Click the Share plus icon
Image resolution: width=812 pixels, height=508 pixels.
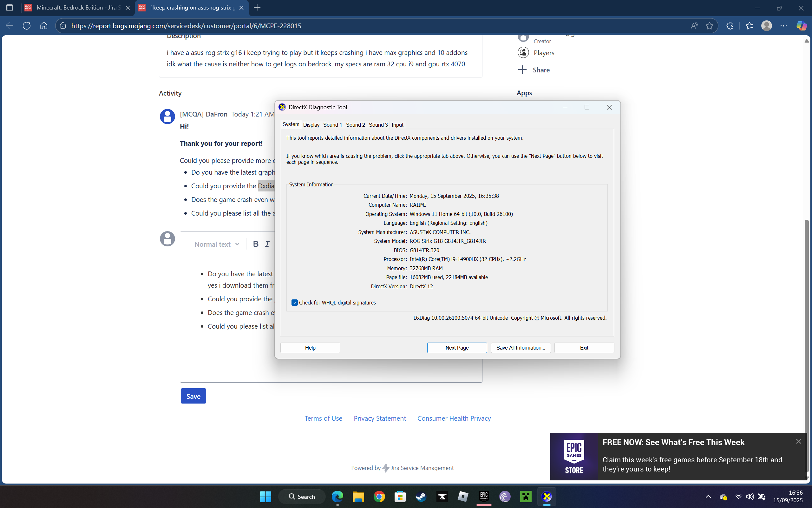pyautogui.click(x=522, y=70)
